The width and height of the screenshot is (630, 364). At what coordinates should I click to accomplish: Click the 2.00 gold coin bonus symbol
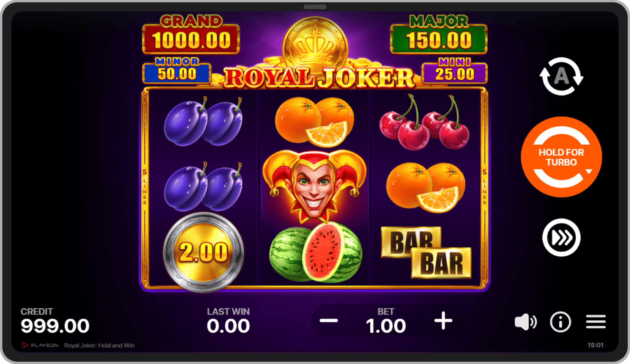pyautogui.click(x=204, y=253)
